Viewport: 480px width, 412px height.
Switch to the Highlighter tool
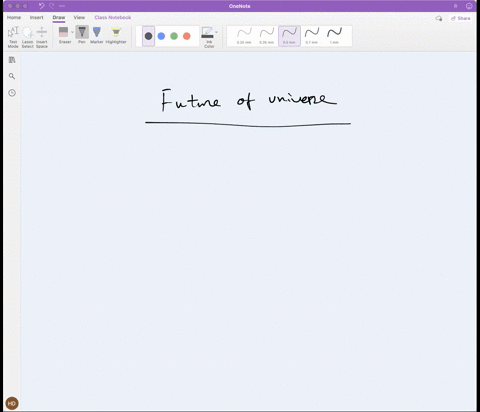point(116,35)
